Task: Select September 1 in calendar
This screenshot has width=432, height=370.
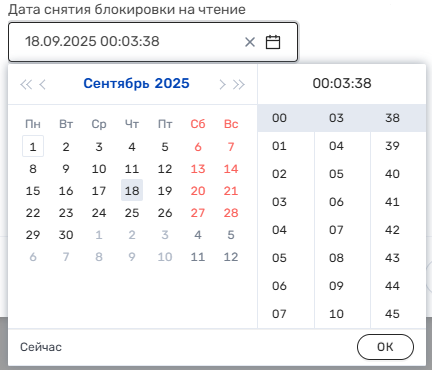Action: [x=33, y=146]
